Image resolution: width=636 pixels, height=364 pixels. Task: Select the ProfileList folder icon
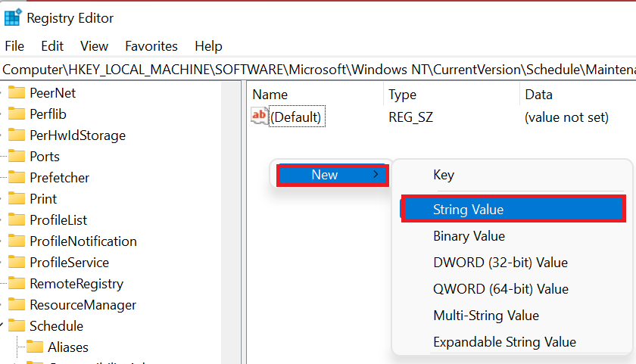click(17, 219)
